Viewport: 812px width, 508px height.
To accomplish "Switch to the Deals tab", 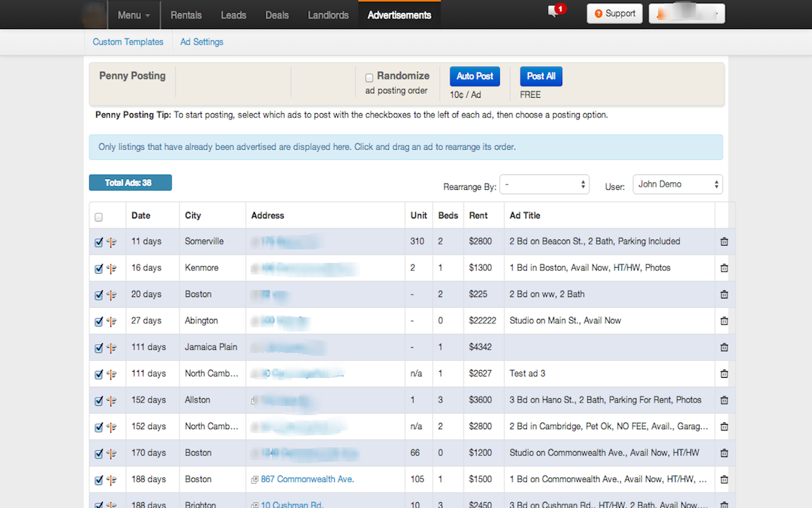I will coord(277,15).
